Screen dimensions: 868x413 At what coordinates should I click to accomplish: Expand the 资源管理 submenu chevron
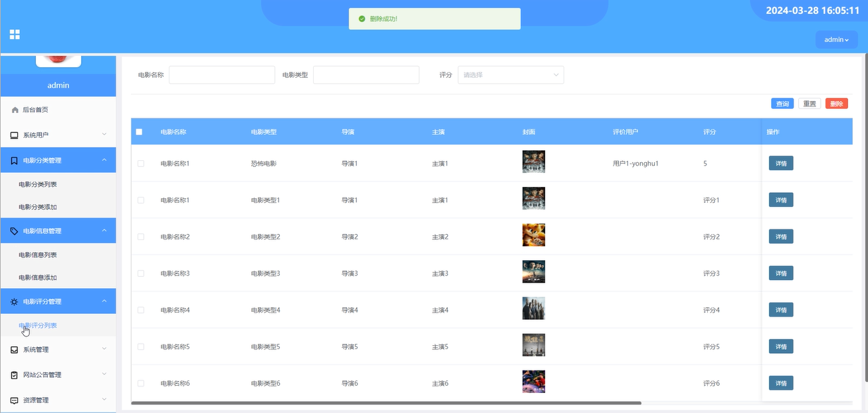pos(104,399)
